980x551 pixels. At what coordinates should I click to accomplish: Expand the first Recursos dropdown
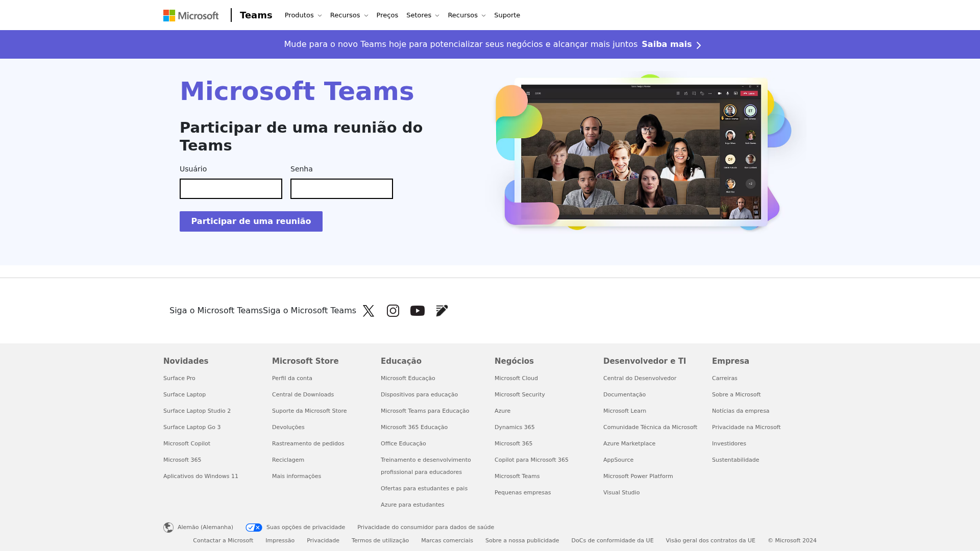click(349, 15)
